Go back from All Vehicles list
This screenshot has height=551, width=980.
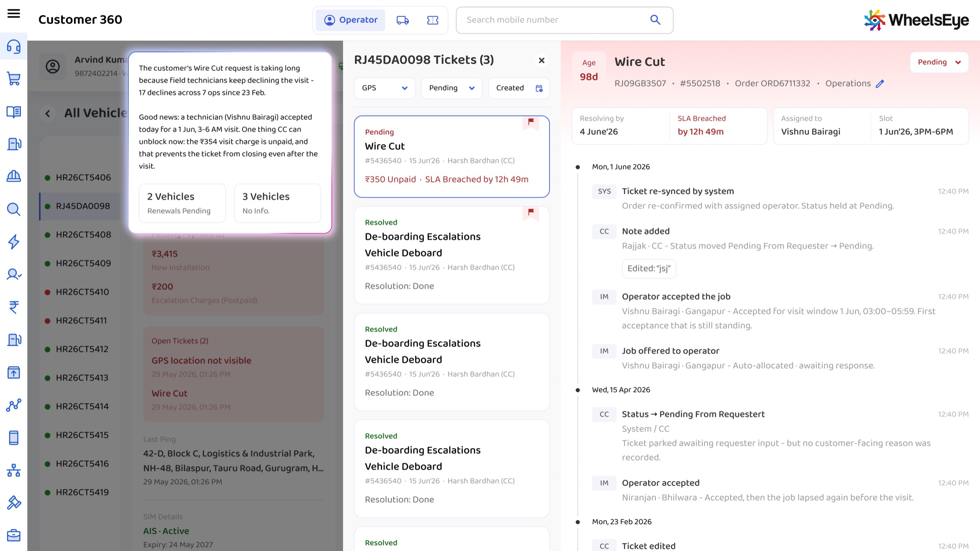tap(48, 113)
